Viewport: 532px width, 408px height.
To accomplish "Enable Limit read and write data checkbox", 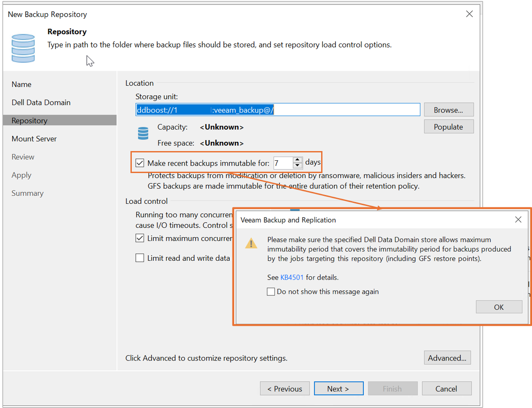I will coord(140,258).
